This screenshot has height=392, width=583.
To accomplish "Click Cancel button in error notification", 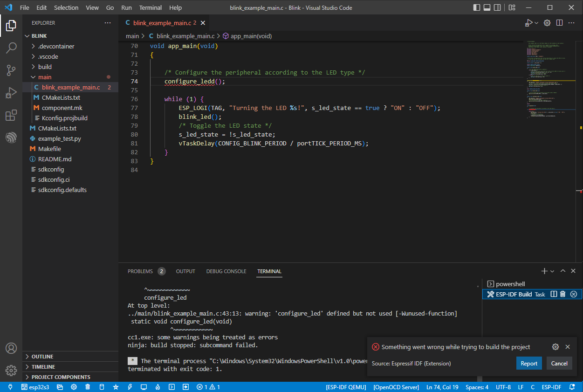I will click(x=559, y=364).
